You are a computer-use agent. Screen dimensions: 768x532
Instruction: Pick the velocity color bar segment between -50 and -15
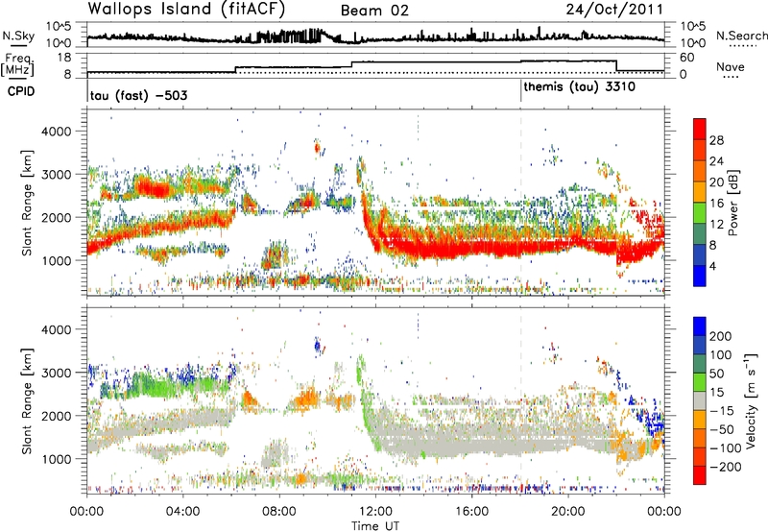[x=700, y=419]
